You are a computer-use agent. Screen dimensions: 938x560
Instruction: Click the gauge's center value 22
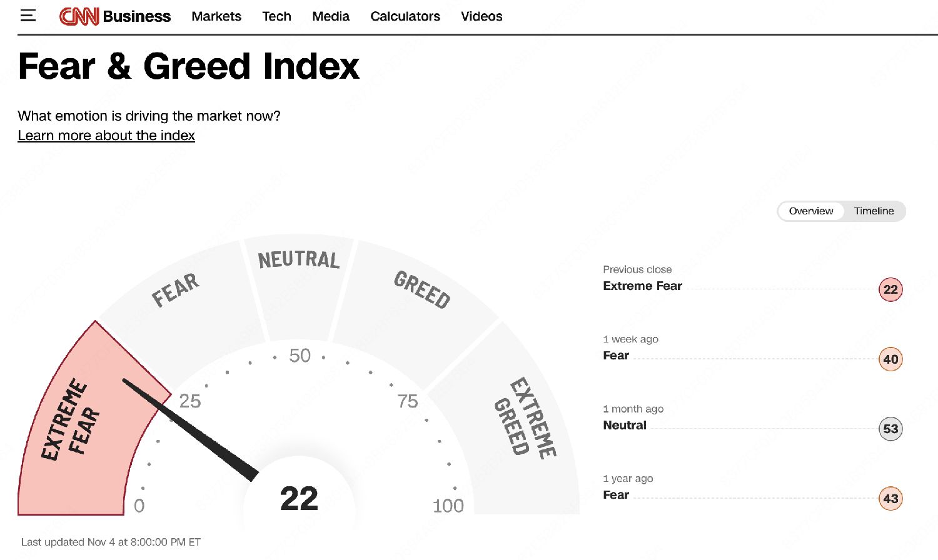299,499
